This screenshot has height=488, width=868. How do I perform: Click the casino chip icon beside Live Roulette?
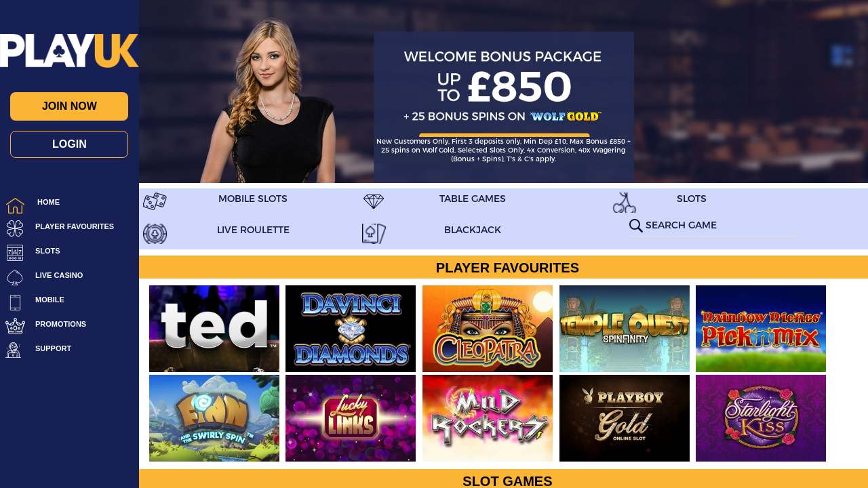pos(155,234)
